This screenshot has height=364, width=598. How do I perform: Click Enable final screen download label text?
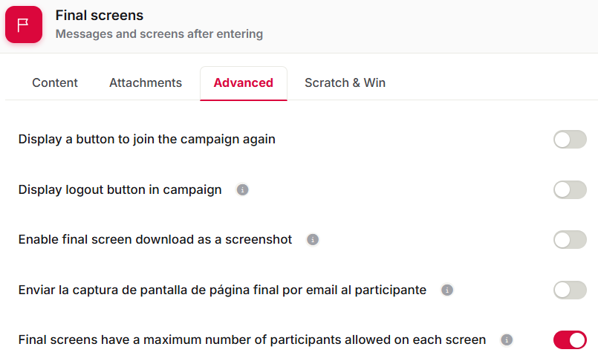155,240
